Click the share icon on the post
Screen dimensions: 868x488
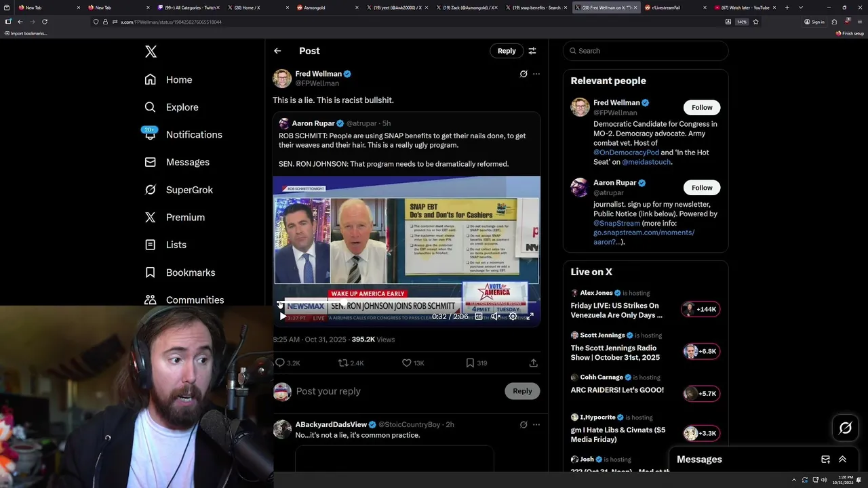pyautogui.click(x=534, y=363)
